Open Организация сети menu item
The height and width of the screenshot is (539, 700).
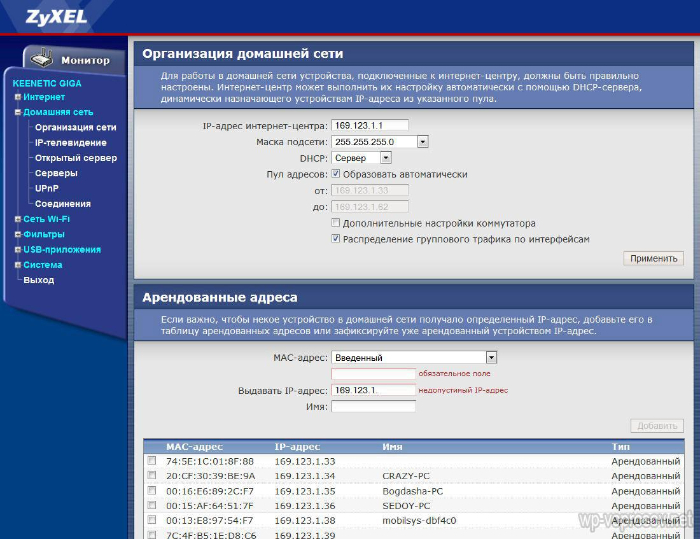(75, 127)
